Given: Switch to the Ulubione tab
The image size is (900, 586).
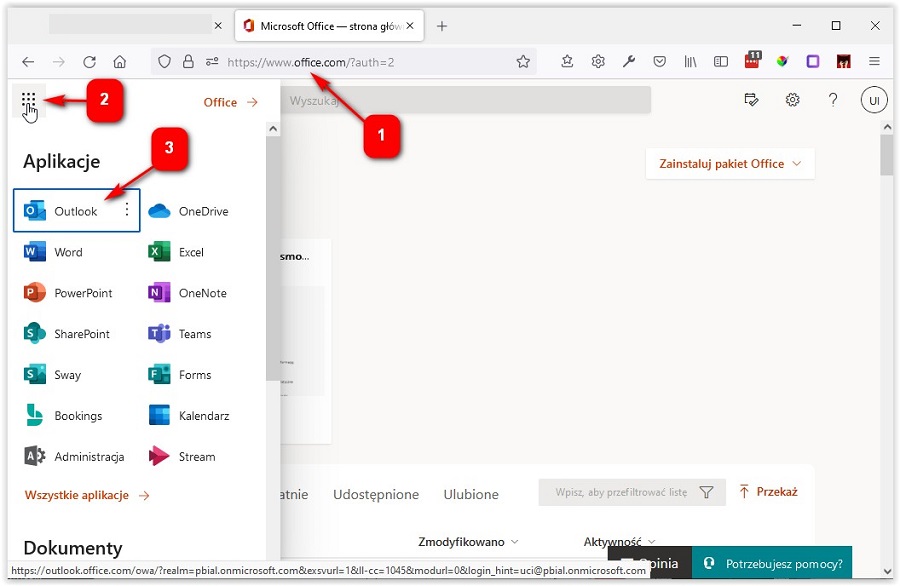Looking at the screenshot, I should 471,494.
